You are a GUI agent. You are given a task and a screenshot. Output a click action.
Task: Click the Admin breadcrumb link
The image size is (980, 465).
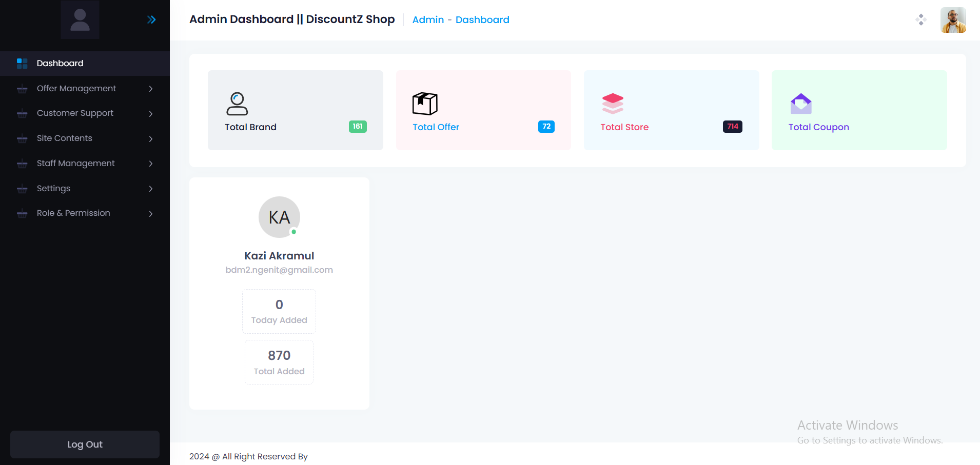(428, 20)
